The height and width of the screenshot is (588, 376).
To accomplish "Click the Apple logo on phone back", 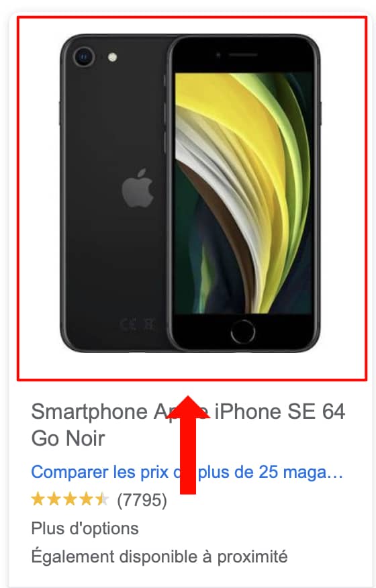I will pyautogui.click(x=138, y=188).
